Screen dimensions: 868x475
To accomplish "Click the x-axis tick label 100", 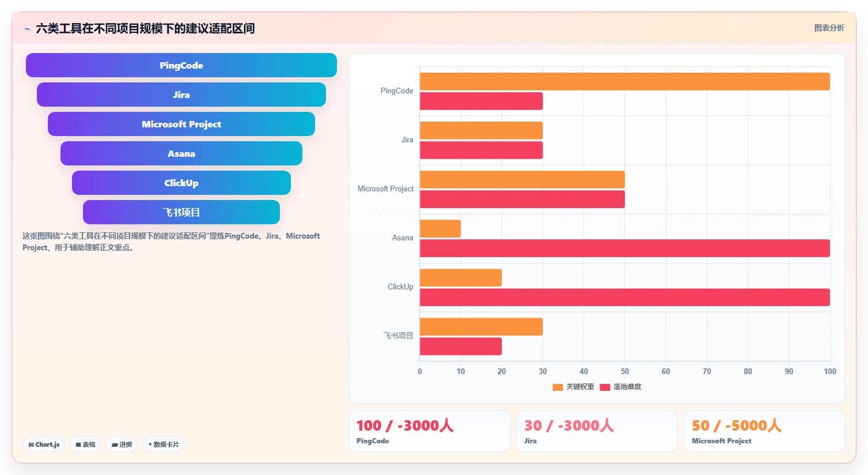I will click(x=830, y=371).
